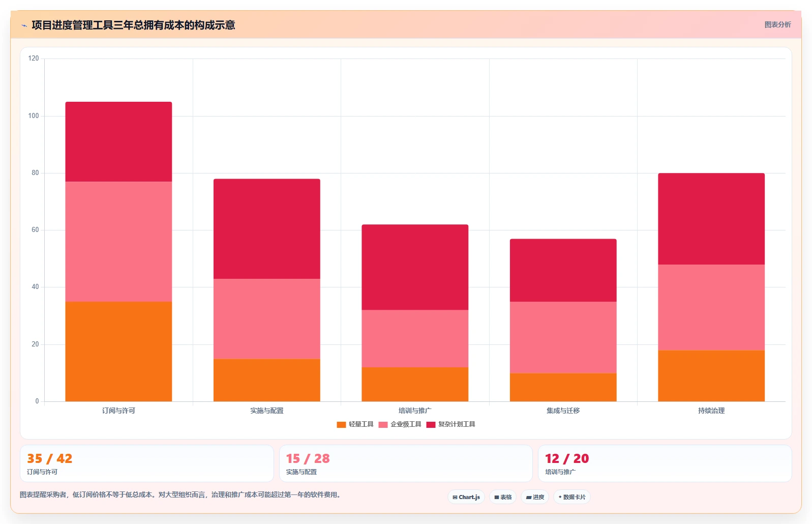The width and height of the screenshot is (812, 524).
Task: Click the 80 y-axis tick label
Action: click(35, 173)
